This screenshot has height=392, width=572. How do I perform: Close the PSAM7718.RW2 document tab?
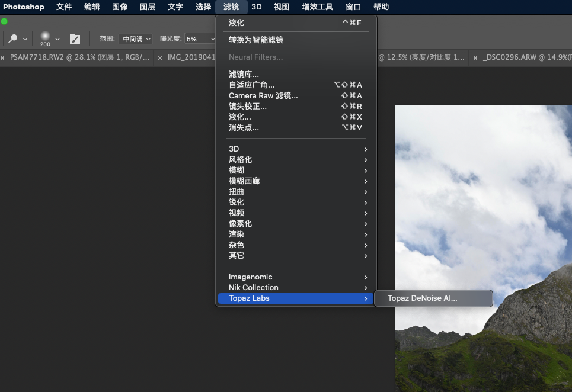click(2, 57)
